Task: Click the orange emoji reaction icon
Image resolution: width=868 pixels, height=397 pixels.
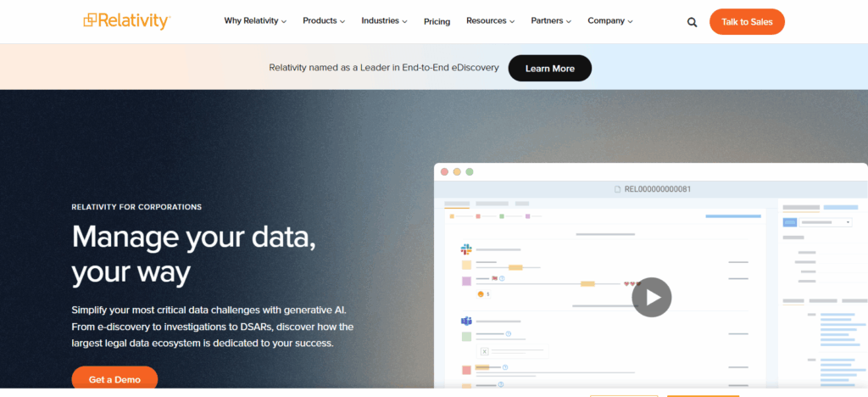Action: tap(480, 294)
